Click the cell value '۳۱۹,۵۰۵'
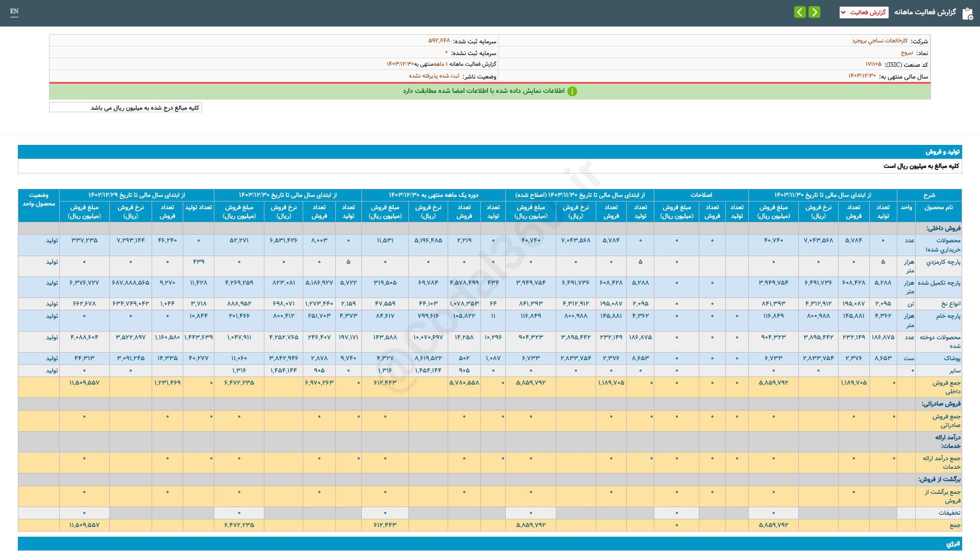 pyautogui.click(x=385, y=283)
